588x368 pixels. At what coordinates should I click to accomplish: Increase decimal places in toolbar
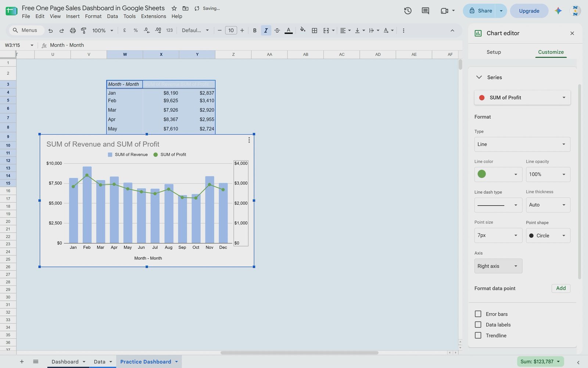[x=158, y=31]
